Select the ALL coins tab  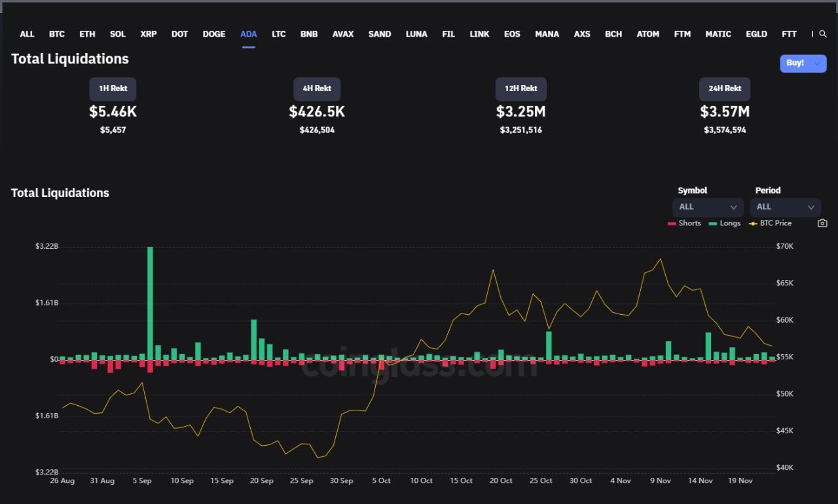[27, 34]
